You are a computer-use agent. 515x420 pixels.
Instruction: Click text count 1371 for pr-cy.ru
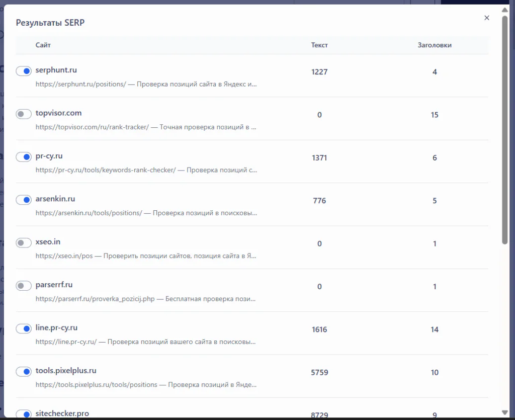click(319, 158)
